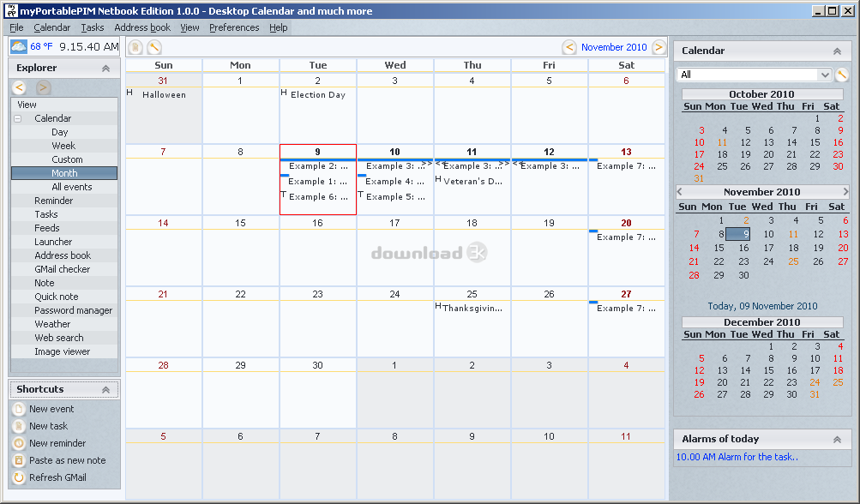The width and height of the screenshot is (860, 504).
Task: Click the Paste as new note icon
Action: point(19,460)
